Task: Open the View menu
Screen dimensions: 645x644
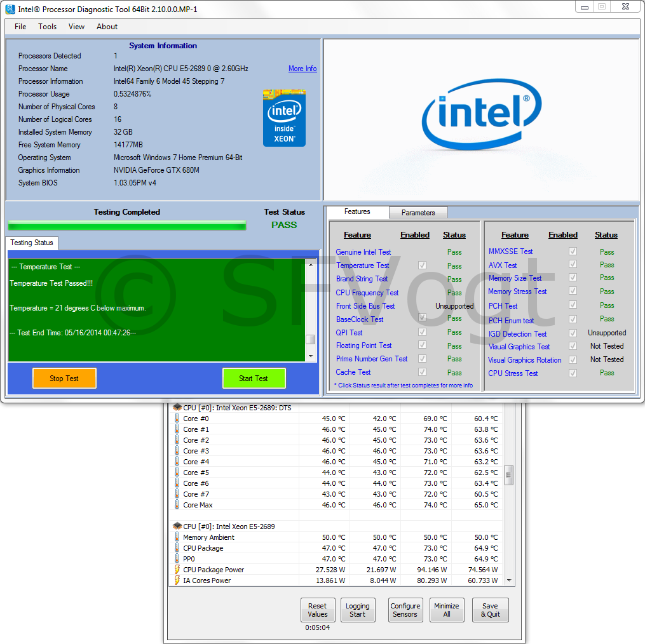Action: (76, 27)
